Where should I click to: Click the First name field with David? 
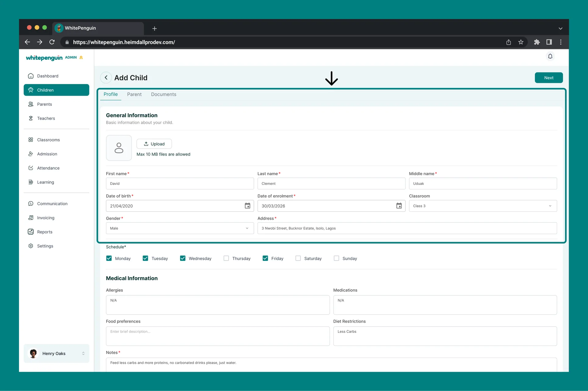pyautogui.click(x=180, y=184)
